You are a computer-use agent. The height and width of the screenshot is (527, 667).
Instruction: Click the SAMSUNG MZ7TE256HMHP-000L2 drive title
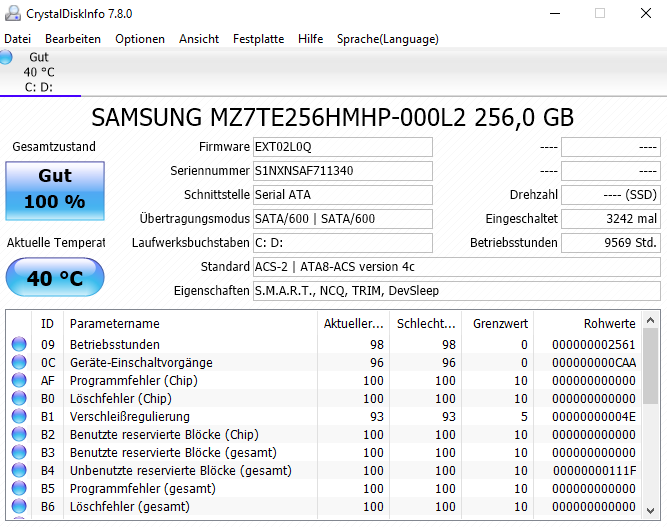pos(332,117)
